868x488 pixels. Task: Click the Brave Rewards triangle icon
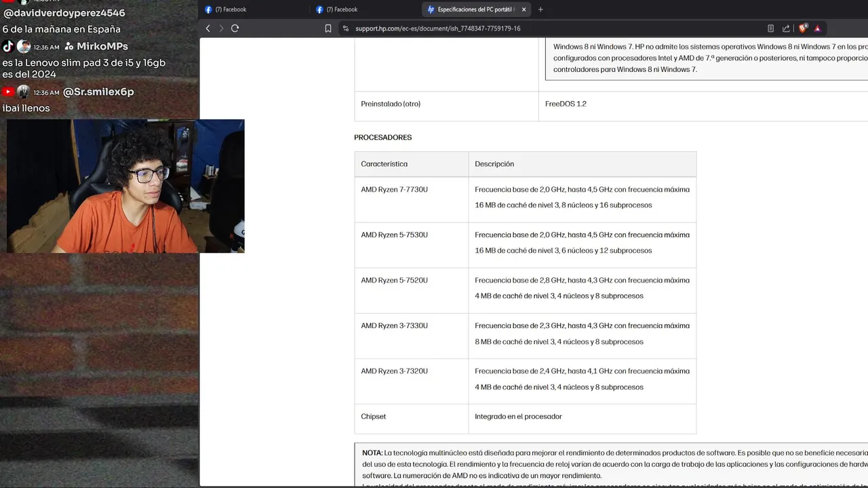[x=817, y=28]
